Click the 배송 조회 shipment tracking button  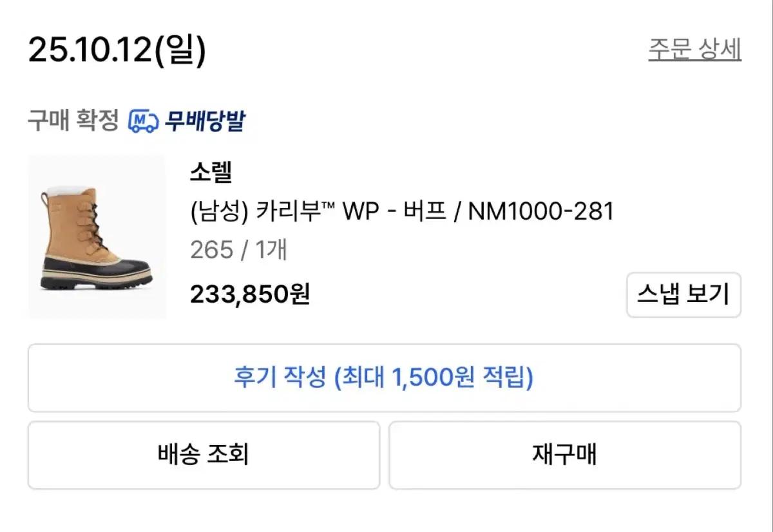[x=203, y=455]
